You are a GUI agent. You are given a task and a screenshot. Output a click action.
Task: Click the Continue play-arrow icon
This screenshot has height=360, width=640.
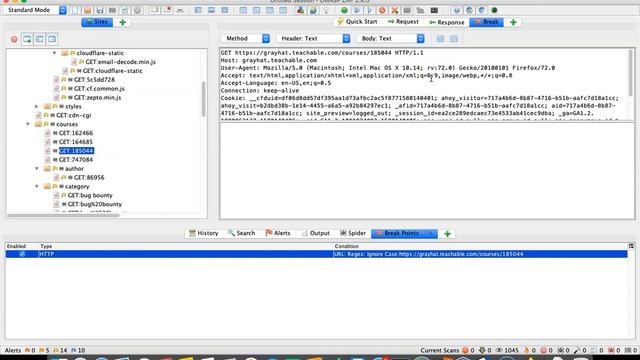pos(369,10)
